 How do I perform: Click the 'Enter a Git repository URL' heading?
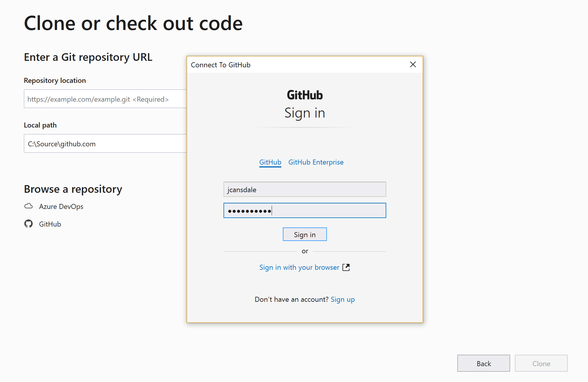(x=88, y=57)
